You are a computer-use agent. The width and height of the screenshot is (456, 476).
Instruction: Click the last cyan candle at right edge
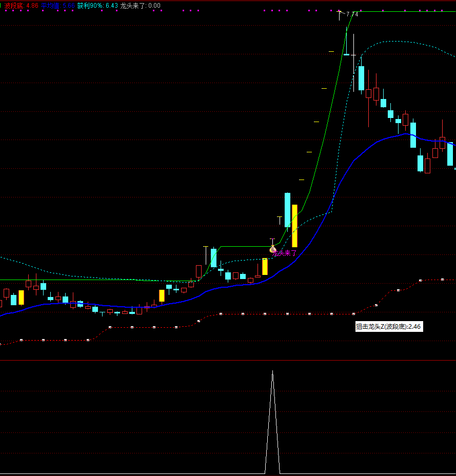450,154
